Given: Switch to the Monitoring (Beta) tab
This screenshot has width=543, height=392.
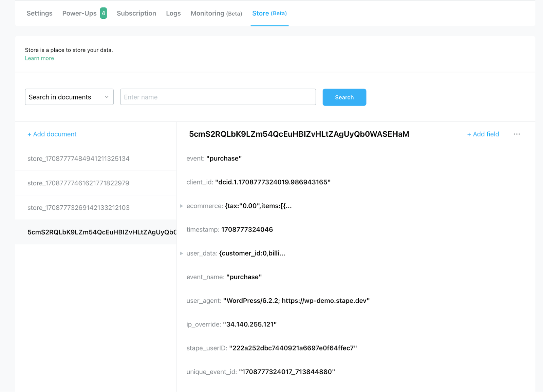Looking at the screenshot, I should 216,13.
